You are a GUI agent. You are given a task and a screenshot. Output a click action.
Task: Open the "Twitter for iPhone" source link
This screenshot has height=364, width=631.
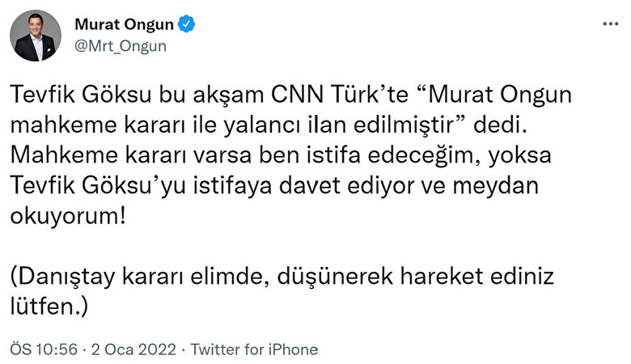click(256, 349)
